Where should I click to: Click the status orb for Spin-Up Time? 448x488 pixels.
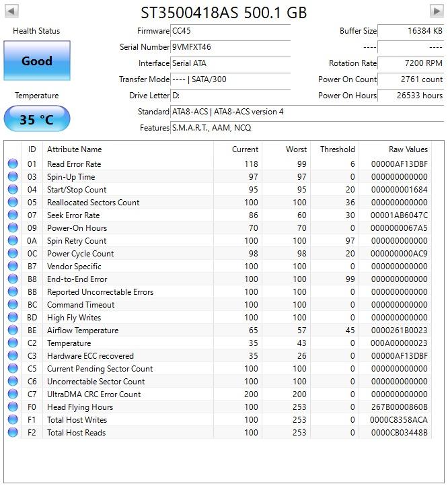pos(13,176)
